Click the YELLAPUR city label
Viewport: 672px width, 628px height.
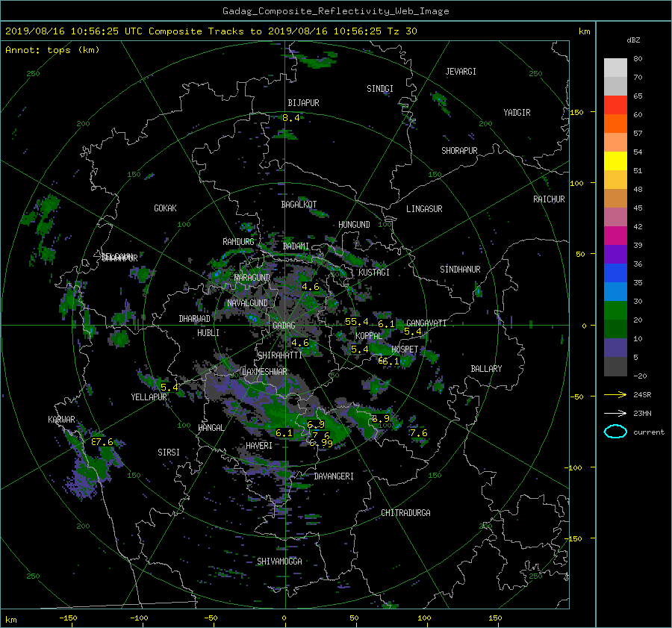(149, 397)
